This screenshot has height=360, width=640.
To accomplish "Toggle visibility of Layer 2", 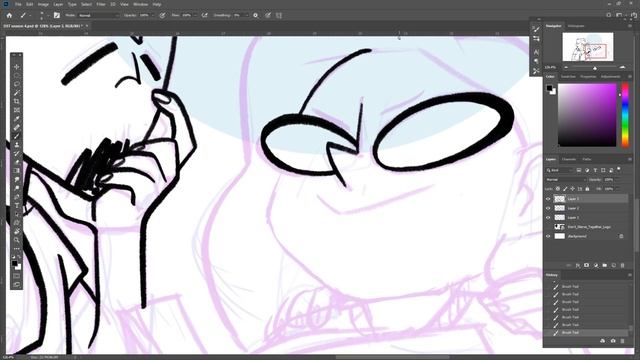I will tap(548, 208).
